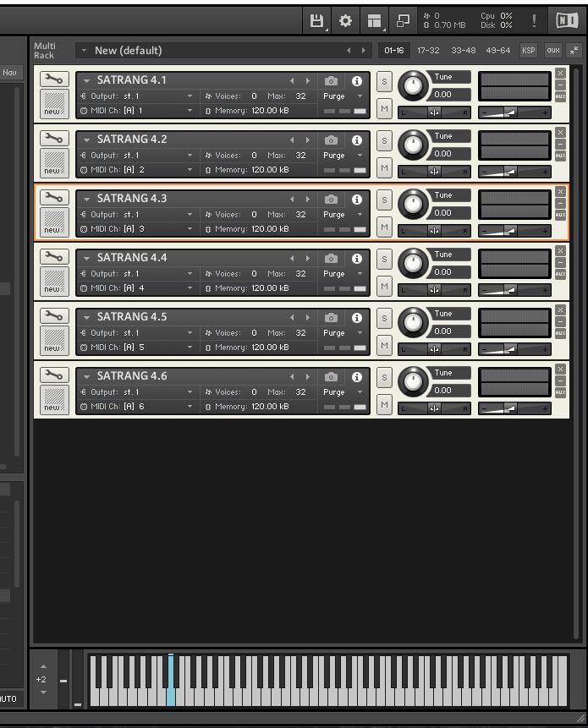
Task: Show the info view for SATRANG 4.2
Action: pyautogui.click(x=357, y=140)
